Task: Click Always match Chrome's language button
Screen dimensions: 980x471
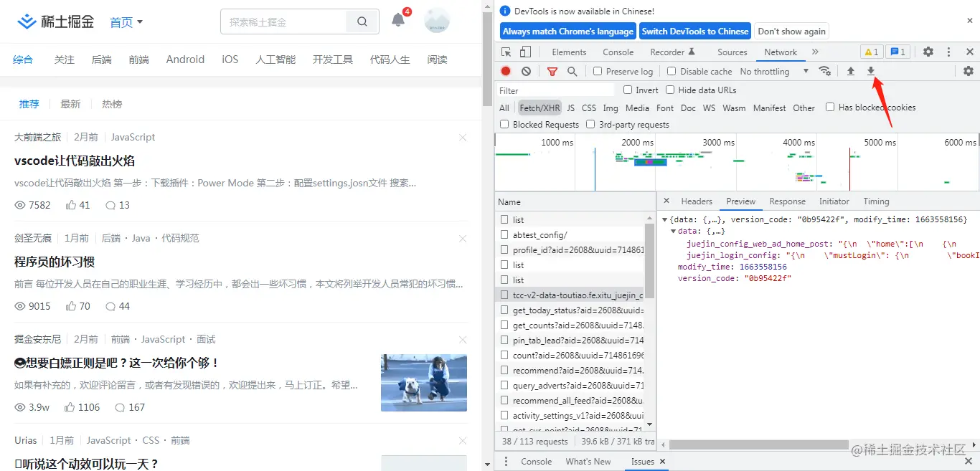Action: [568, 31]
